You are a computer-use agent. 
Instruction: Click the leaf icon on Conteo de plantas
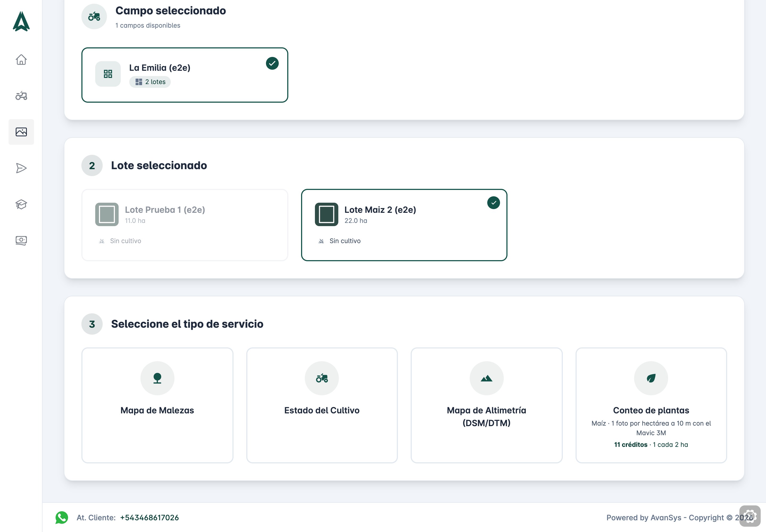[x=651, y=378]
